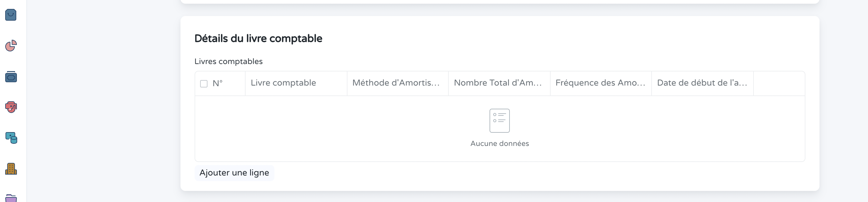Click the Fréquence des Amortissements column header

tap(600, 83)
